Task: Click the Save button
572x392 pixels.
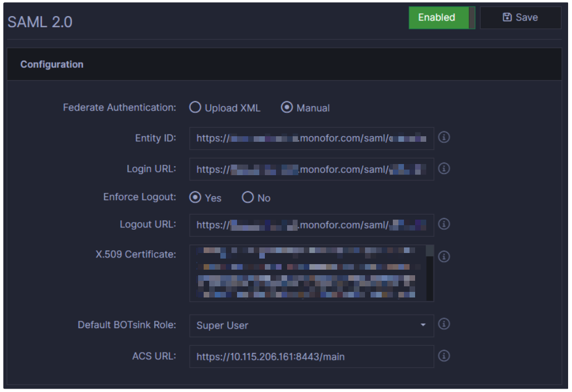Action: click(520, 18)
